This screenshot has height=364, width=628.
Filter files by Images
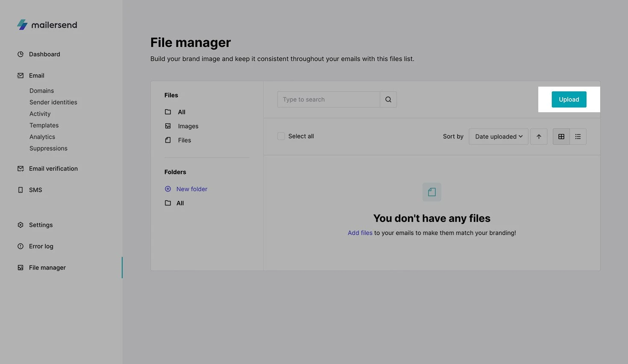(x=188, y=126)
